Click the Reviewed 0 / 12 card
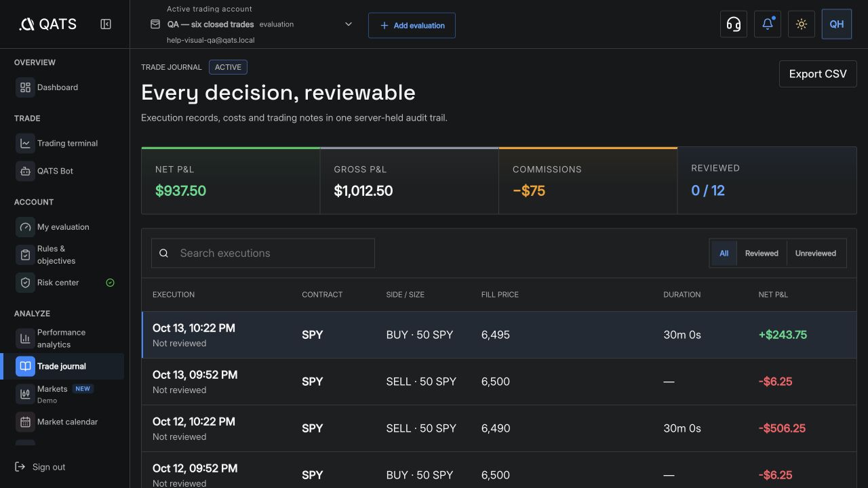Viewport: 868px width, 488px height. 767,181
